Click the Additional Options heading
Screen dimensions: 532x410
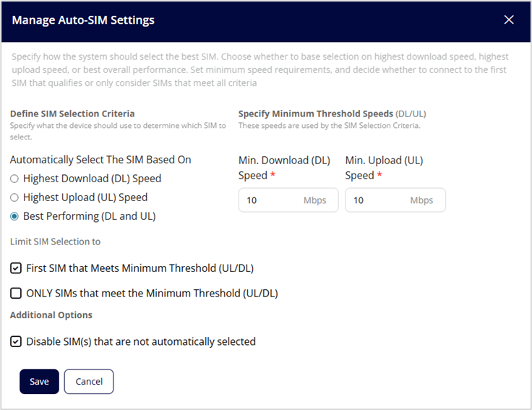(51, 315)
